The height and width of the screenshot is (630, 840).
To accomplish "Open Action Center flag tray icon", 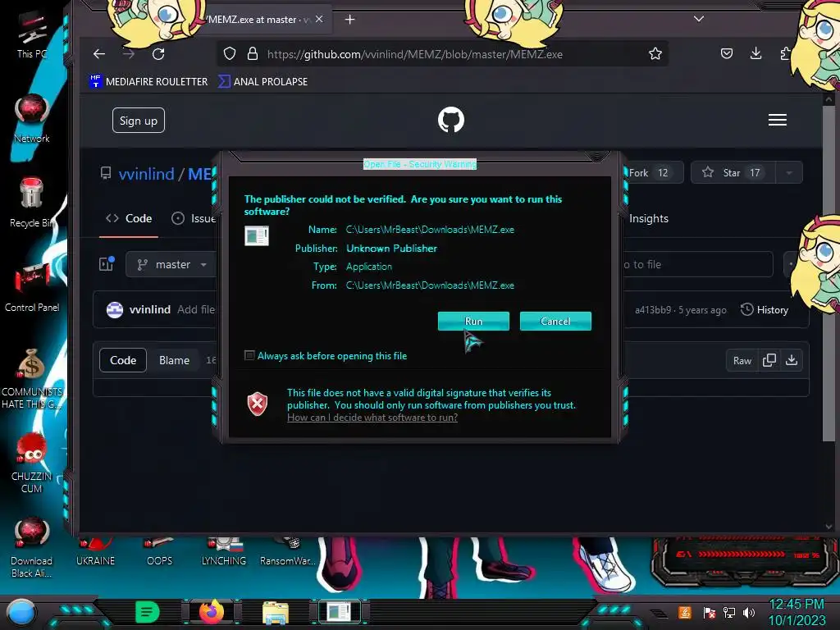I will tap(709, 612).
